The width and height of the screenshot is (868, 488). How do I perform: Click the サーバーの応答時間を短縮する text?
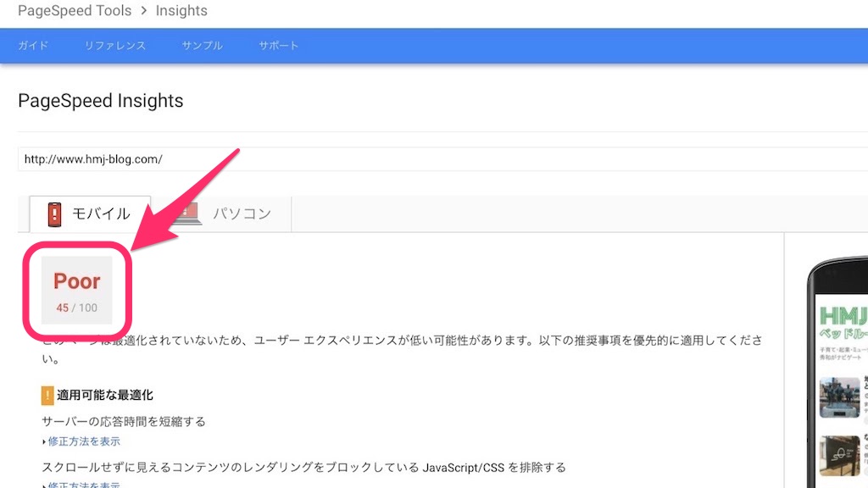[x=124, y=422]
